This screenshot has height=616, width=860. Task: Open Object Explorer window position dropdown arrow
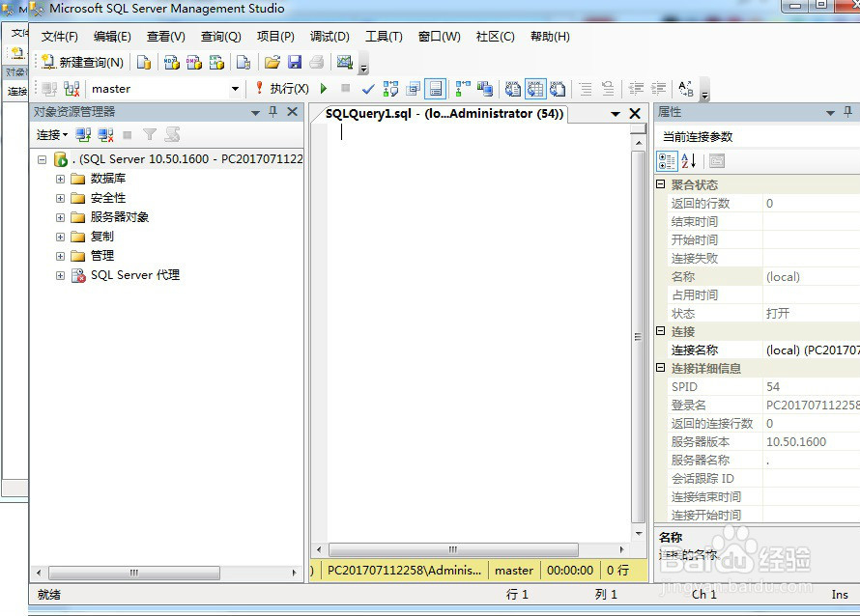(x=256, y=113)
